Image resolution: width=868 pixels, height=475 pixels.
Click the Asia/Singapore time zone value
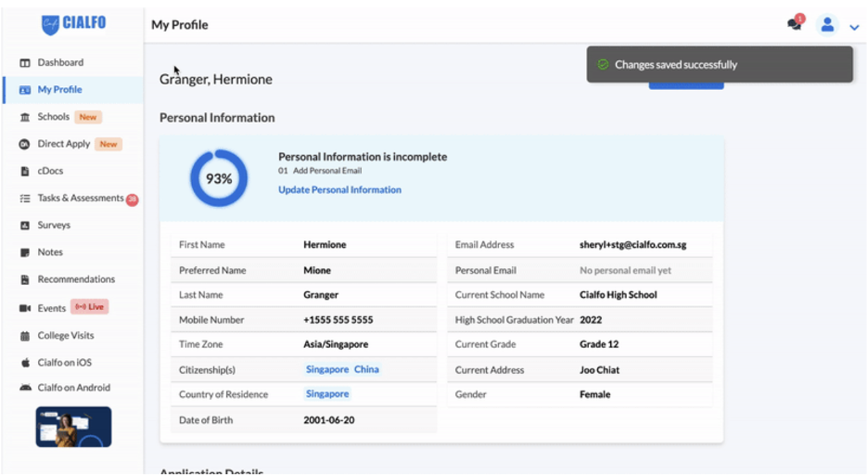336,344
